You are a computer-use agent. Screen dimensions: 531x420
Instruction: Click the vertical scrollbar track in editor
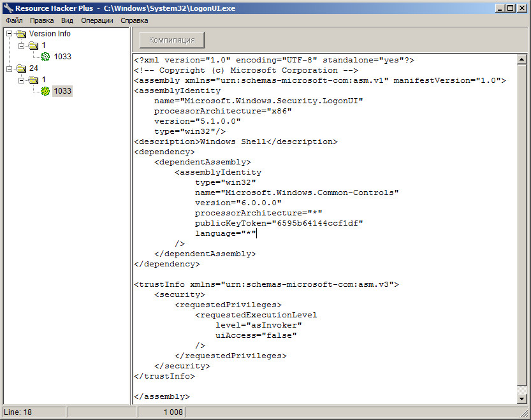[522, 390]
